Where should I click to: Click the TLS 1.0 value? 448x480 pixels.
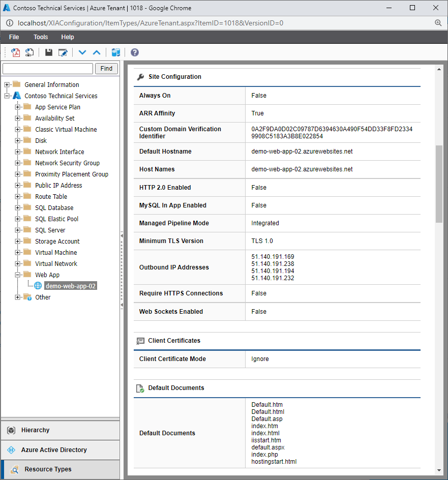click(262, 241)
